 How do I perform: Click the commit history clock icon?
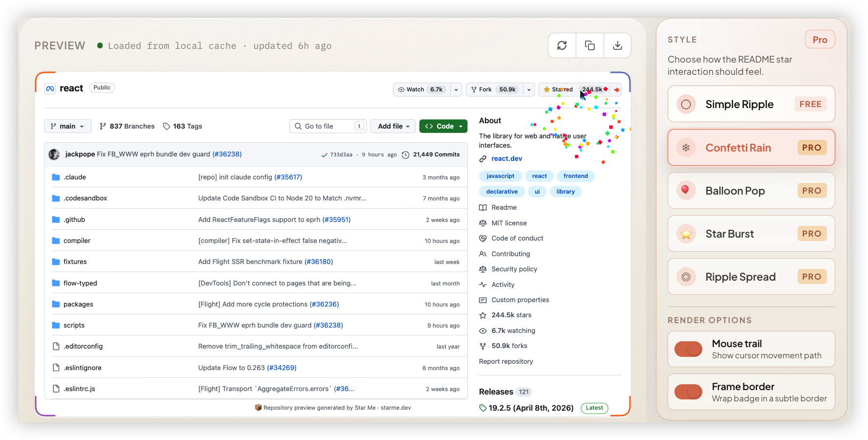[x=406, y=155]
